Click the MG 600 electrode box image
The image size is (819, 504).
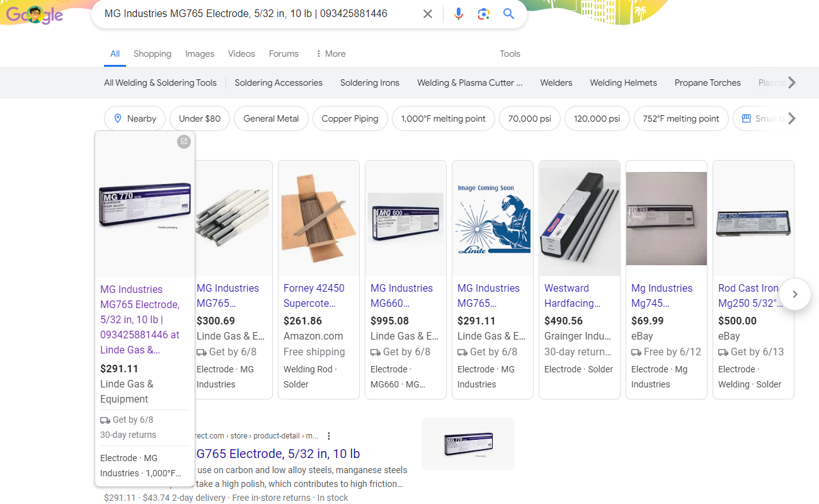pyautogui.click(x=406, y=218)
